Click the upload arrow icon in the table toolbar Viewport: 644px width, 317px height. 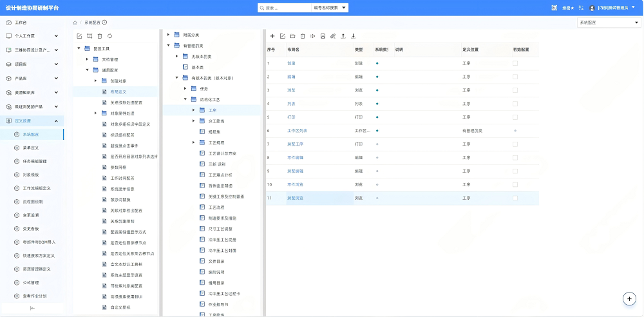(343, 36)
